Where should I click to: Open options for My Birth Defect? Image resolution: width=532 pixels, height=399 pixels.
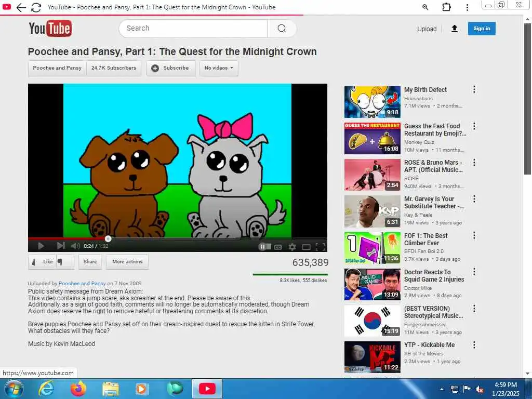pos(474,89)
